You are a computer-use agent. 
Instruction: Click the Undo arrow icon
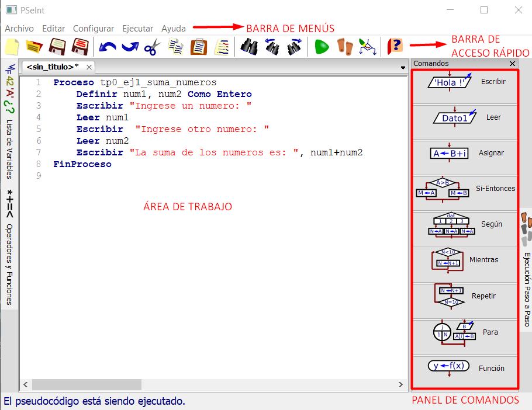[107, 47]
